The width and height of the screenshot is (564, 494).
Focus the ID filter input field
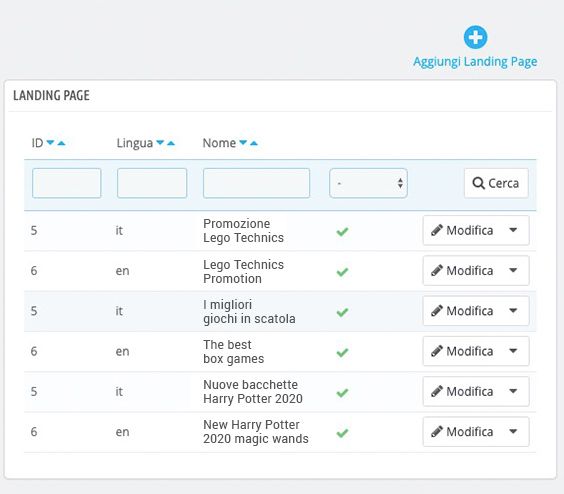tap(67, 183)
